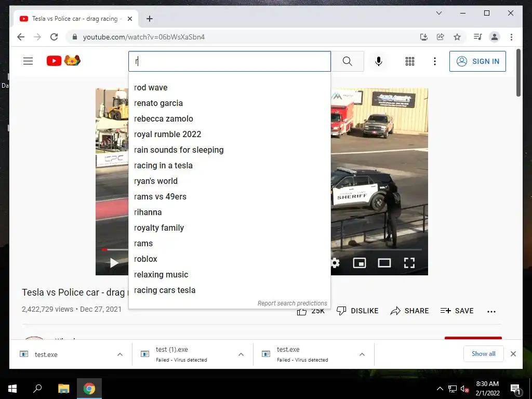Image resolution: width=532 pixels, height=399 pixels.
Task: Dislike the video
Action: coord(357,311)
